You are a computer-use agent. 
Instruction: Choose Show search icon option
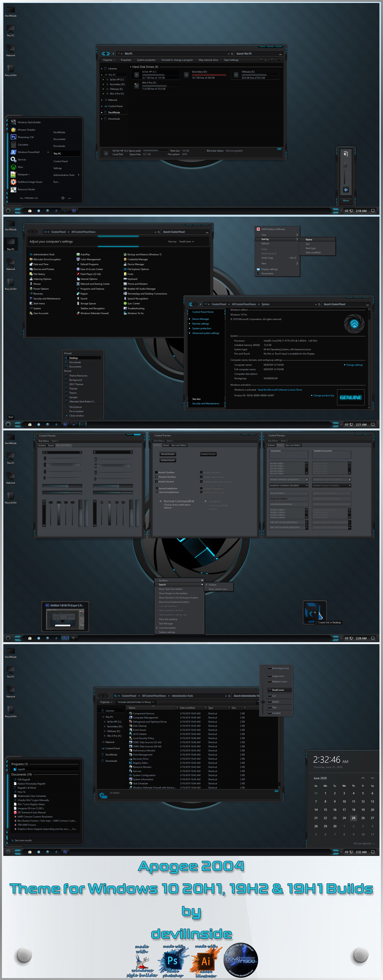[217, 589]
